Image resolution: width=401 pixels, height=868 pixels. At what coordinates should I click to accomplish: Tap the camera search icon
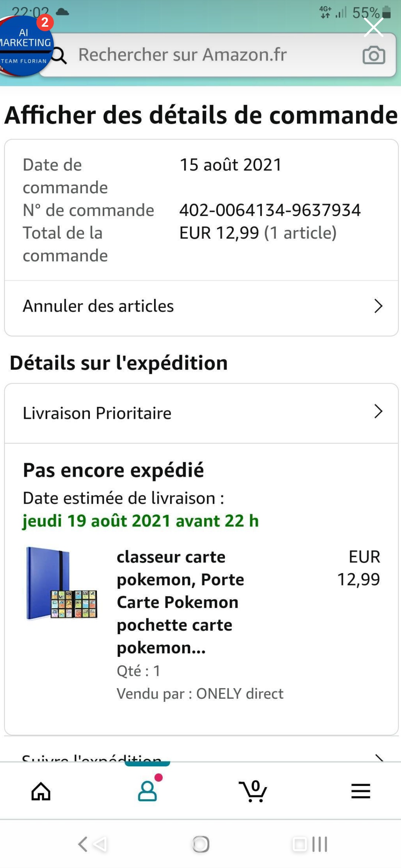coord(374,55)
